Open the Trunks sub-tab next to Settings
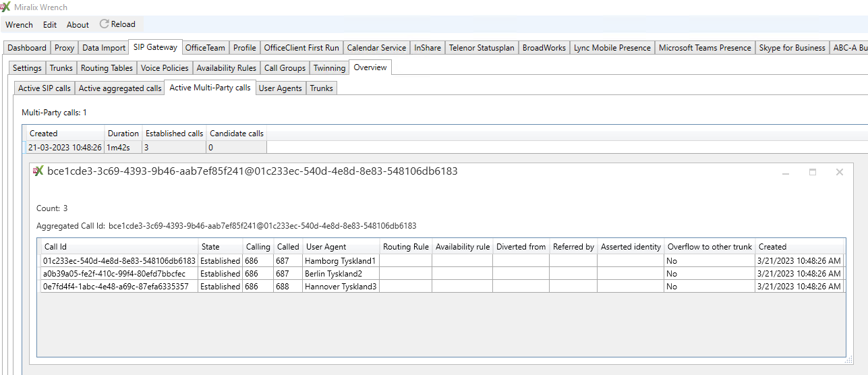Screen dimensions: 868x375 [61, 68]
